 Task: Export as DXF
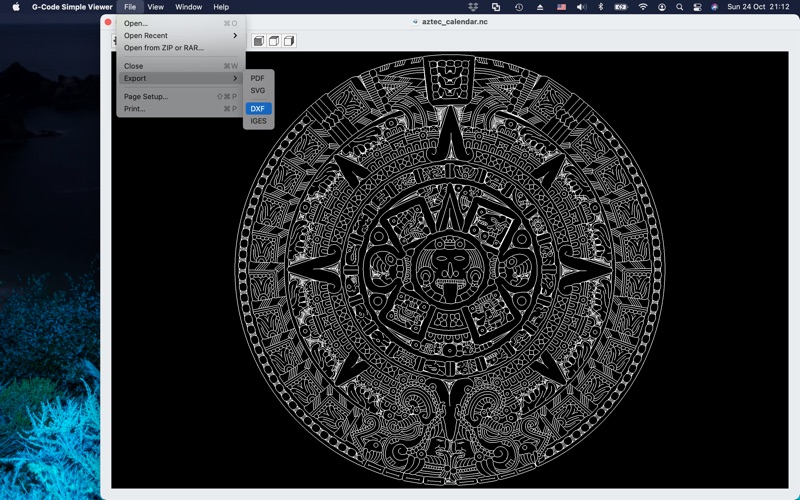pos(258,109)
